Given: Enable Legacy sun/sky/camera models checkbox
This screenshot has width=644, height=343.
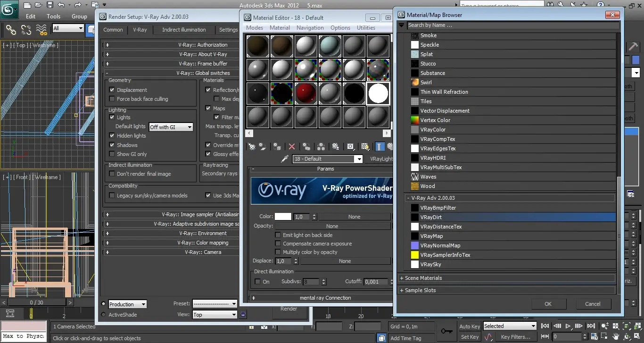Looking at the screenshot, I should [112, 196].
